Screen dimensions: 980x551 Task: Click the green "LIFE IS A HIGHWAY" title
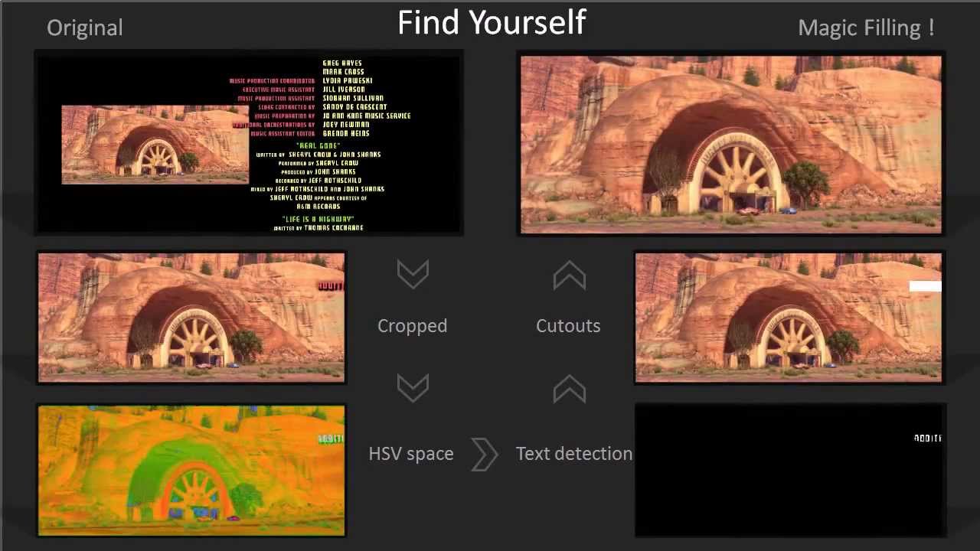(x=318, y=219)
